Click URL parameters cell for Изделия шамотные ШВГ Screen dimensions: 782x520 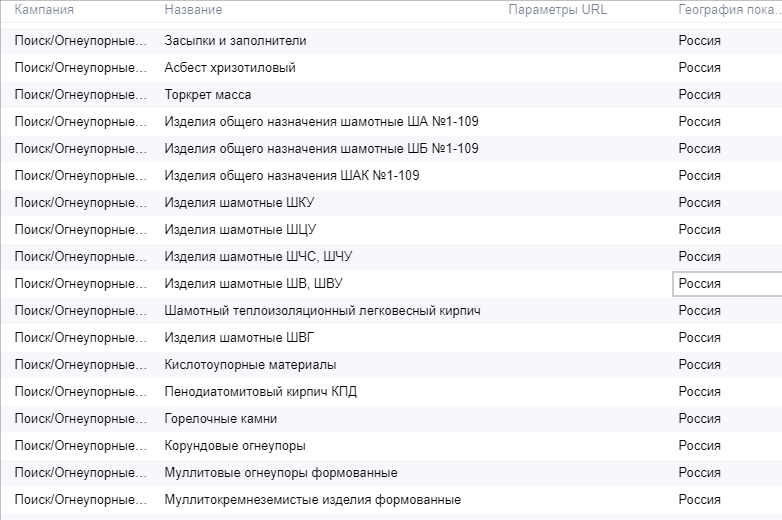(x=587, y=338)
